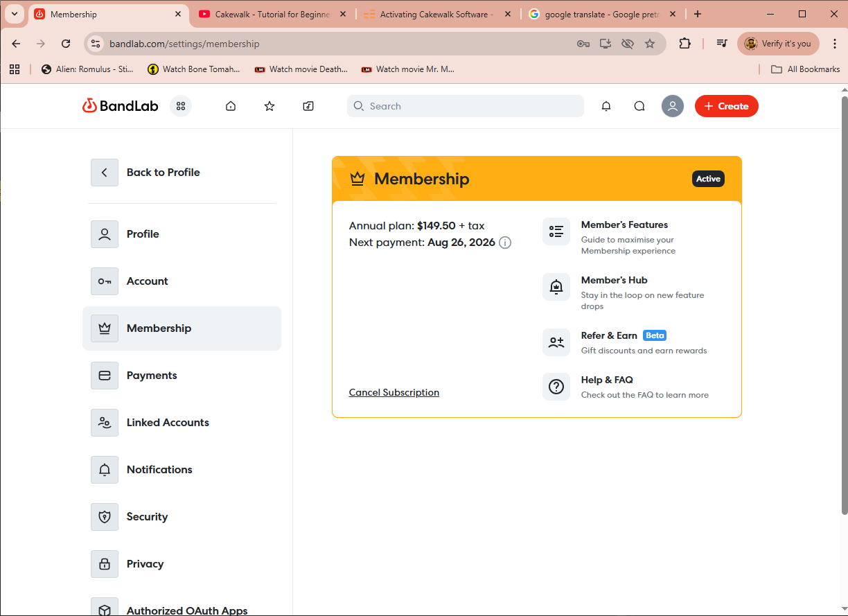848x616 pixels.
Task: Open Member's Hub
Action: (x=633, y=292)
